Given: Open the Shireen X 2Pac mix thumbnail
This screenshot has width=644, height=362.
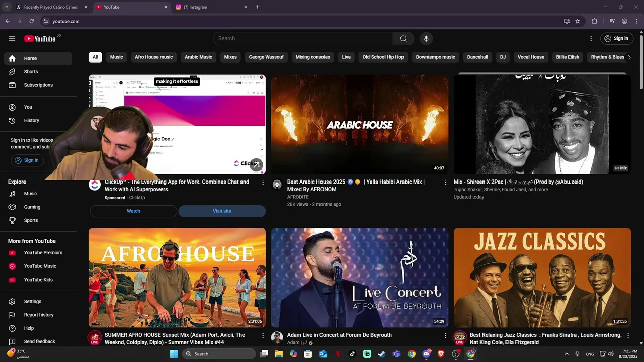Looking at the screenshot, I should click(x=542, y=125).
